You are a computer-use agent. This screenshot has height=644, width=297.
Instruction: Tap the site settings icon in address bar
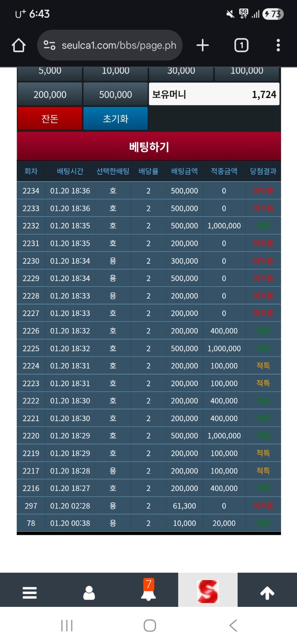click(x=49, y=45)
